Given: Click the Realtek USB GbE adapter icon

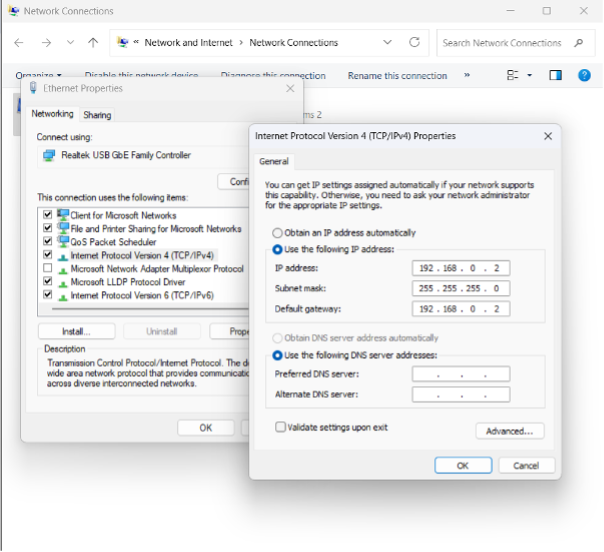Looking at the screenshot, I should tap(47, 156).
